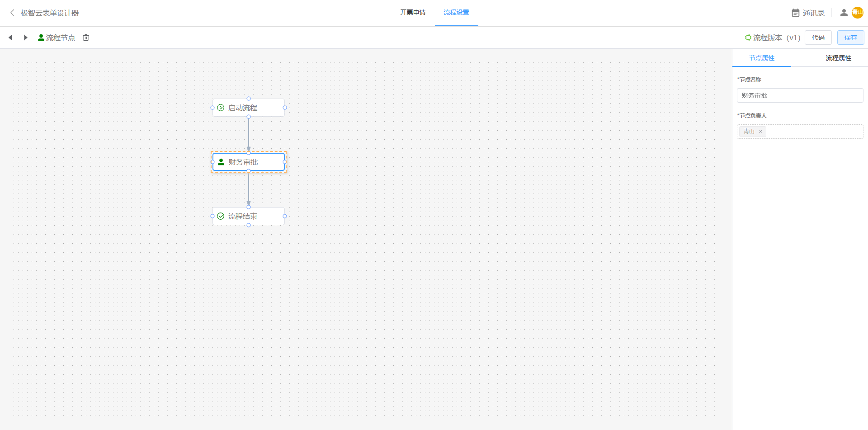
Task: Click the 流程版本 (v1) indicator
Action: pos(773,38)
